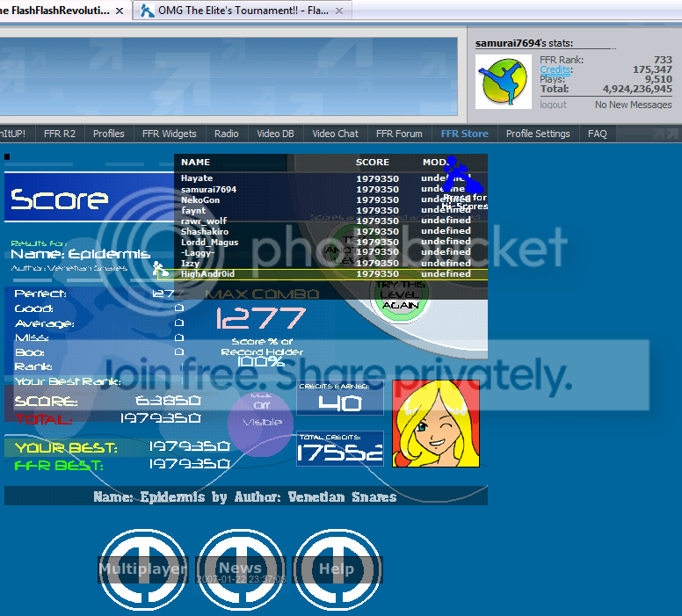Image resolution: width=682 pixels, height=616 pixels.
Task: Go to Profile Settings in the navigation bar
Action: pos(538,134)
